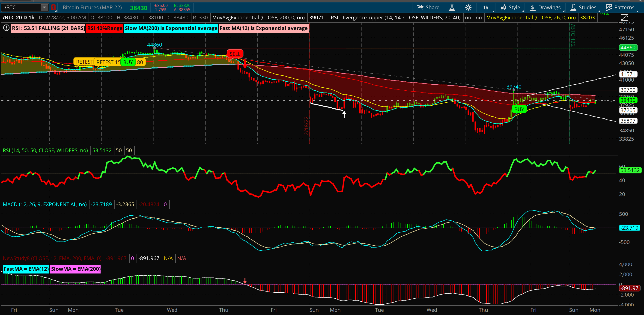Open the Share chart option
The height and width of the screenshot is (315, 644).
(428, 8)
